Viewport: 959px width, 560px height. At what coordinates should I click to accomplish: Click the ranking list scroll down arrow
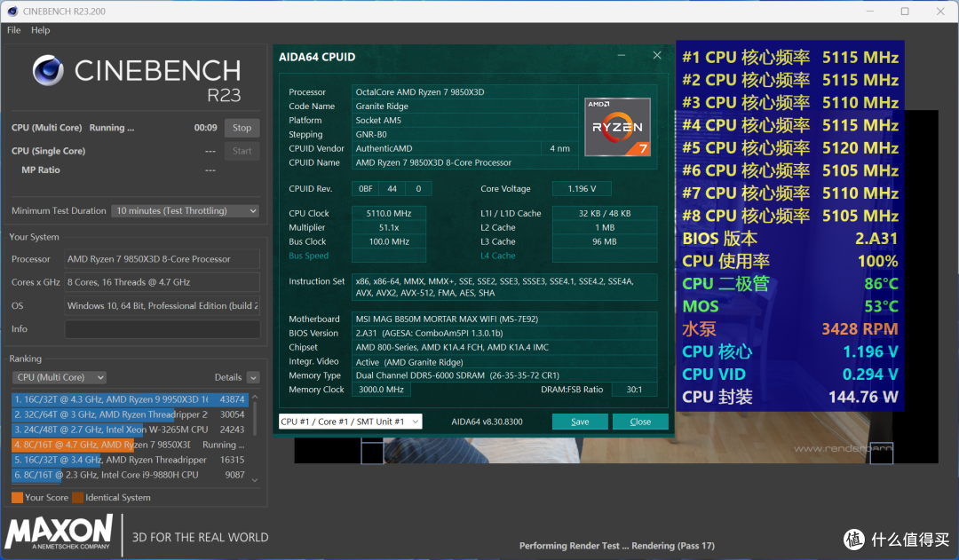tap(255, 480)
